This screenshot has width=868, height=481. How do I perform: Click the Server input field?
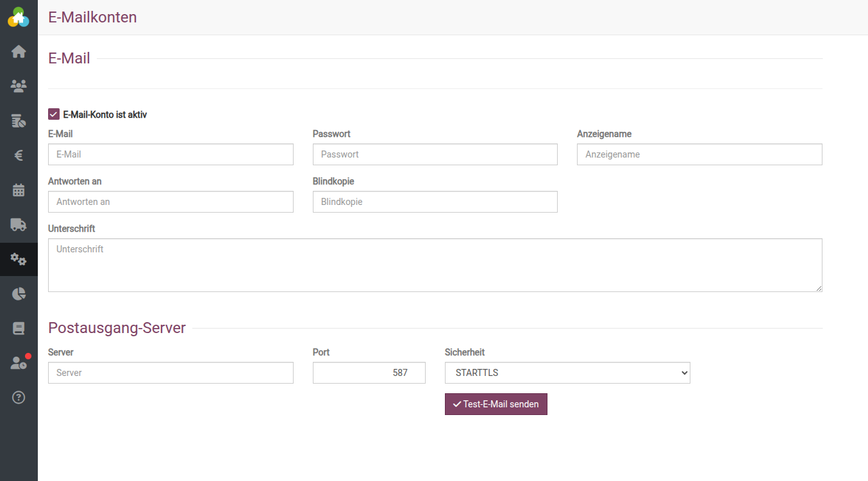pyautogui.click(x=171, y=373)
